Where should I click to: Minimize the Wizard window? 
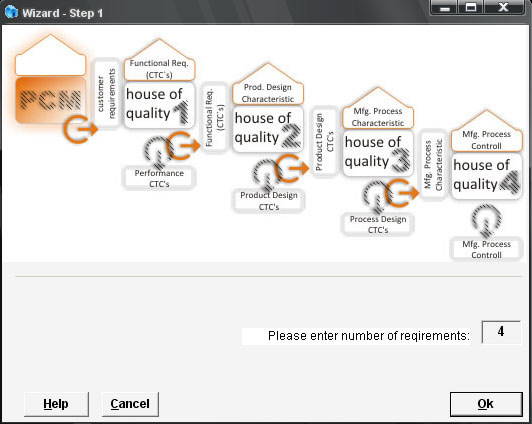(444, 7)
